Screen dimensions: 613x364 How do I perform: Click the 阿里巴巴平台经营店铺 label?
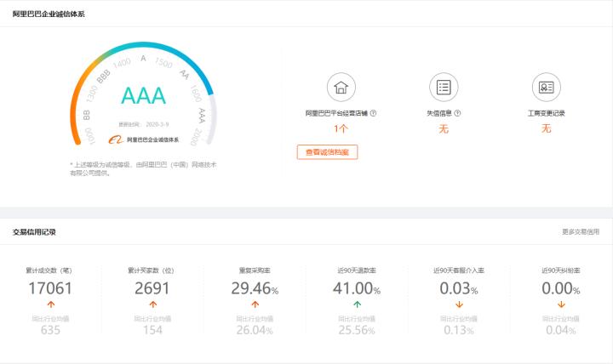(336, 113)
